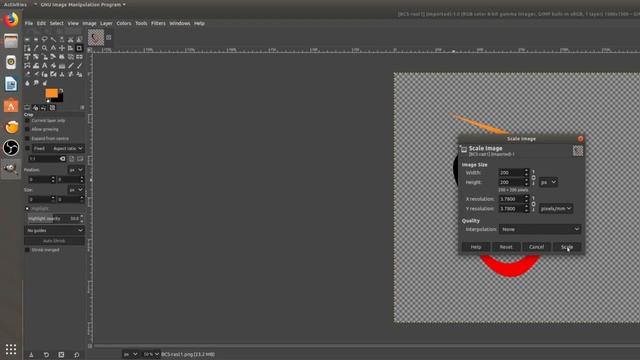Click the orange foreground color swatch

click(51, 93)
